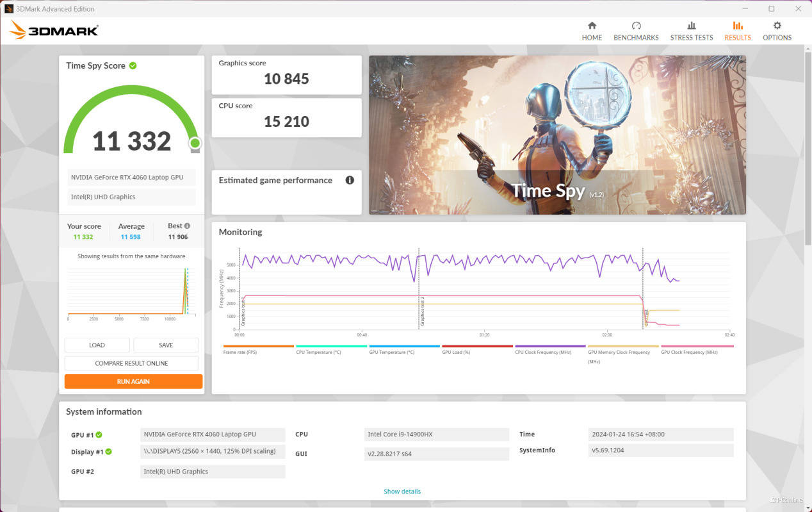Open the Results chart icon
Image resolution: width=812 pixels, height=512 pixels.
pos(738,26)
